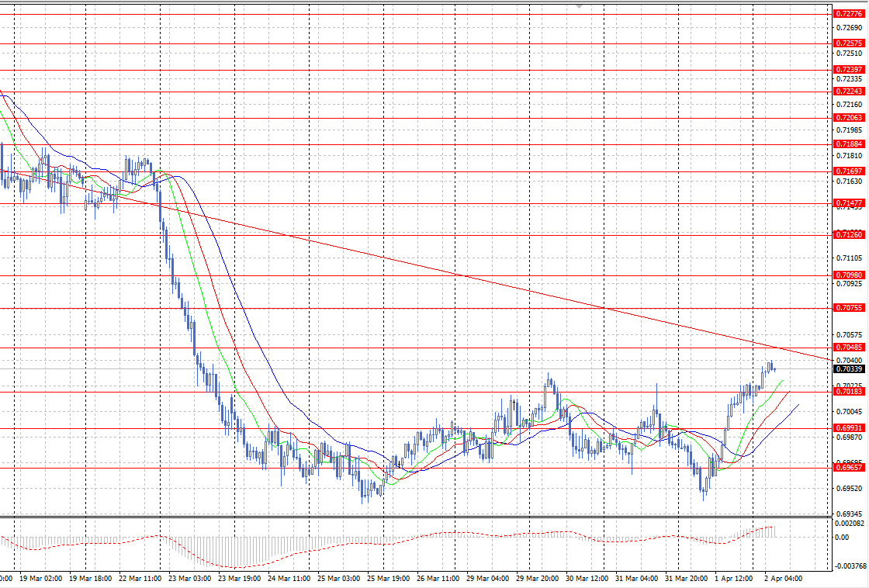Screen dimensions: 869x588
Task: Click the red 0.70183 price label
Action: (849, 392)
